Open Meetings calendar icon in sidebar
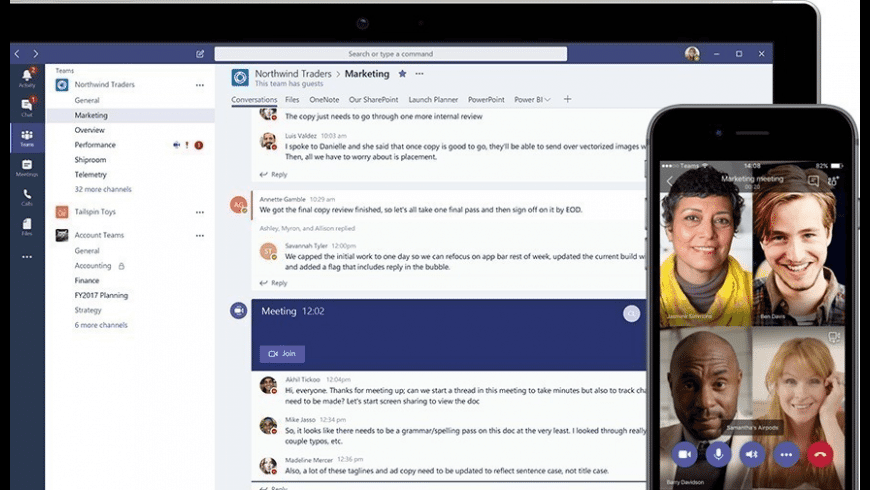Image resolution: width=870 pixels, height=490 pixels. tap(27, 167)
